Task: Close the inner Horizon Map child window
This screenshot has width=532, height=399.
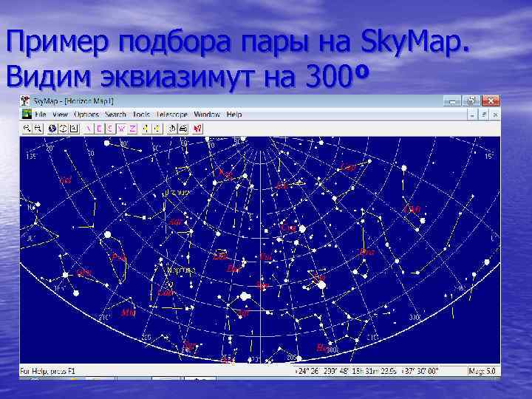Action: 495,115
